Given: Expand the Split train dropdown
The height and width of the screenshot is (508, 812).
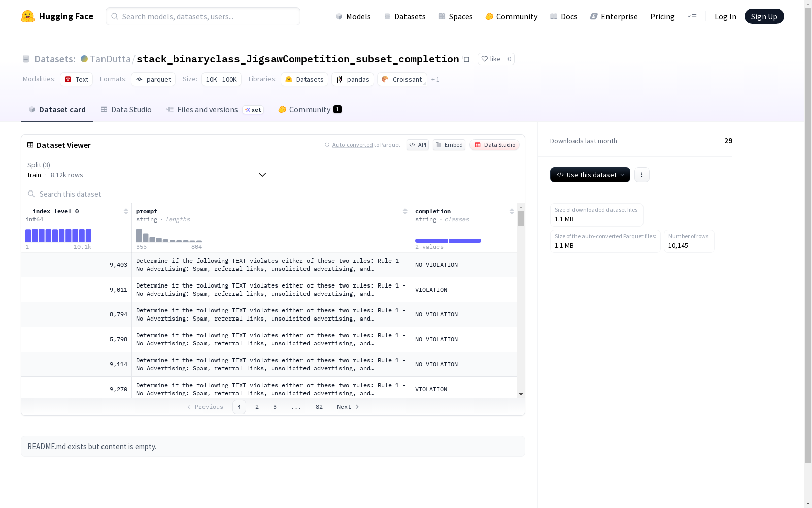Looking at the screenshot, I should [147, 170].
